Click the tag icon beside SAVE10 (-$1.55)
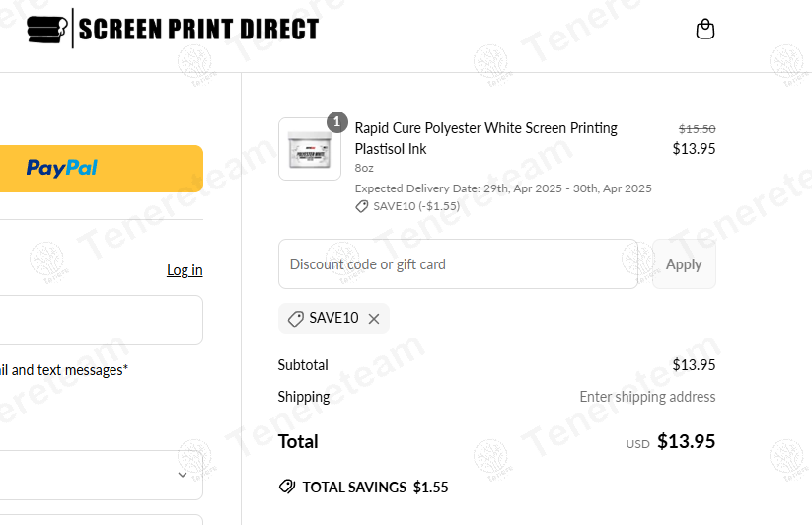Viewport: 812px width, 525px height. (362, 206)
